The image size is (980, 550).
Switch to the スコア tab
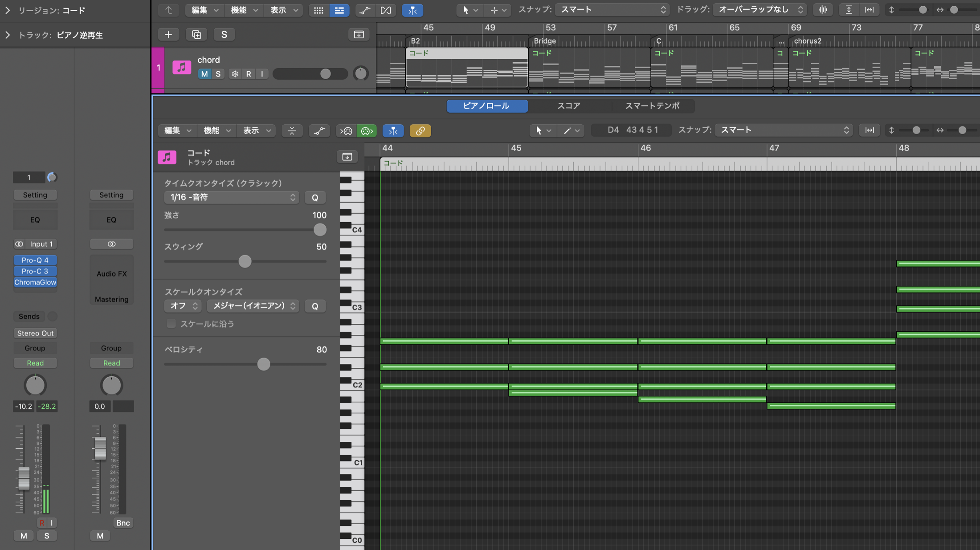coord(569,106)
